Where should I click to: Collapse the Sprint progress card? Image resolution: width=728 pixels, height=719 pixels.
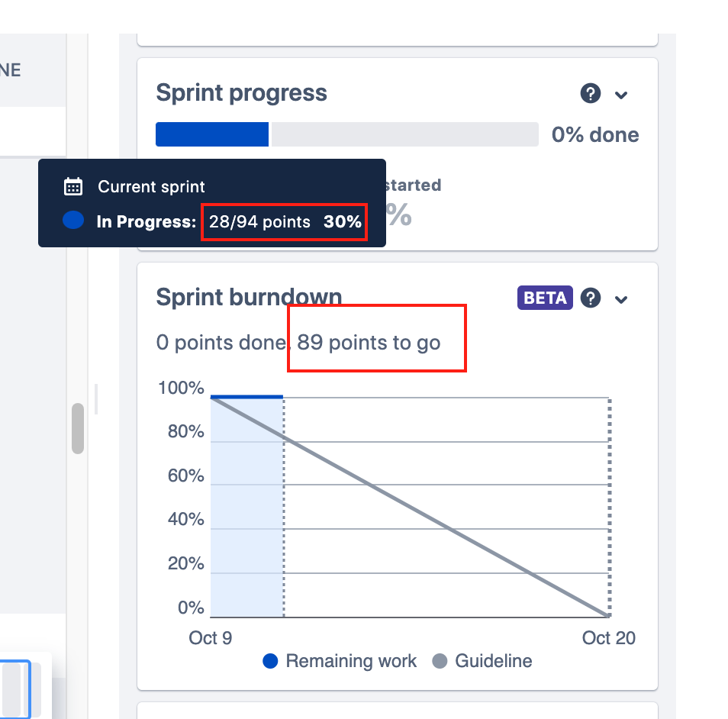pos(620,95)
